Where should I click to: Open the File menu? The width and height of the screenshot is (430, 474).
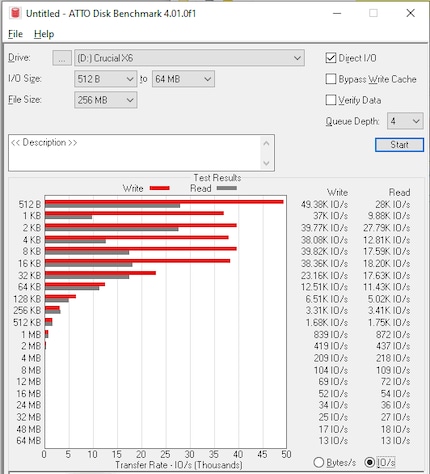(15, 34)
